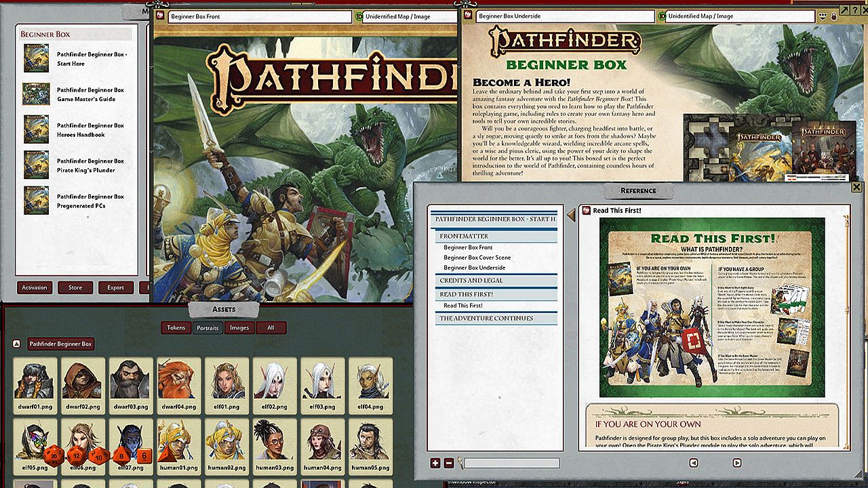Select the d10 die
The image size is (868, 488).
coord(99,455)
